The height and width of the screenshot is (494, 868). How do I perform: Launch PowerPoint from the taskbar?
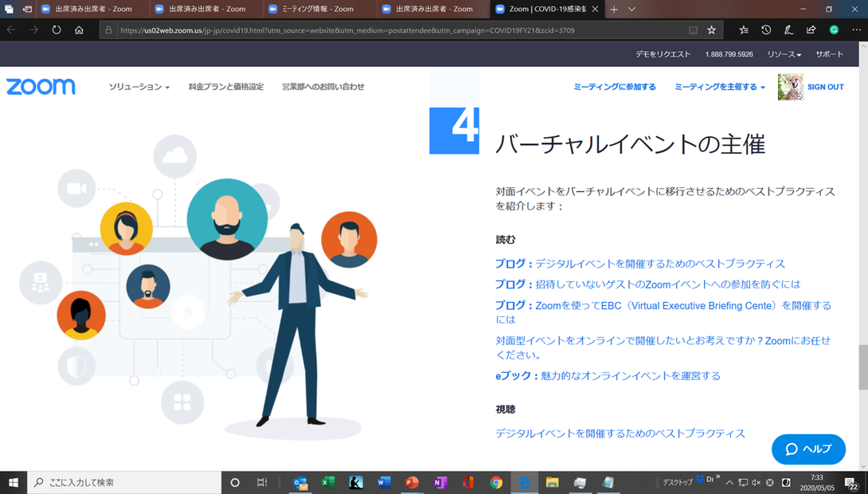(x=412, y=482)
